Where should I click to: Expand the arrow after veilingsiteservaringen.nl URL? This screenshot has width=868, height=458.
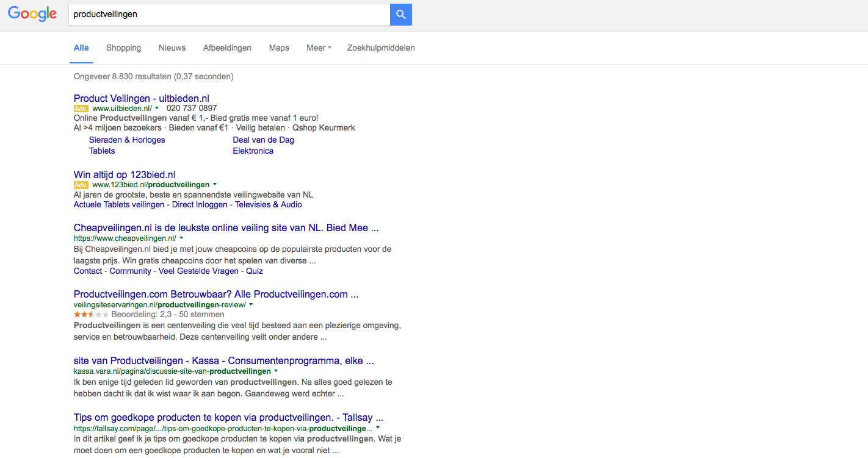tap(251, 304)
